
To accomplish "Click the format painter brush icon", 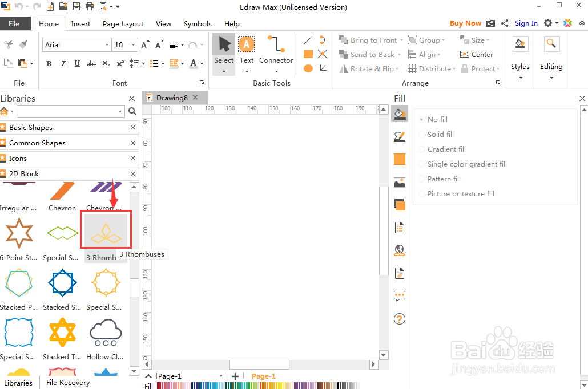I will [x=23, y=44].
